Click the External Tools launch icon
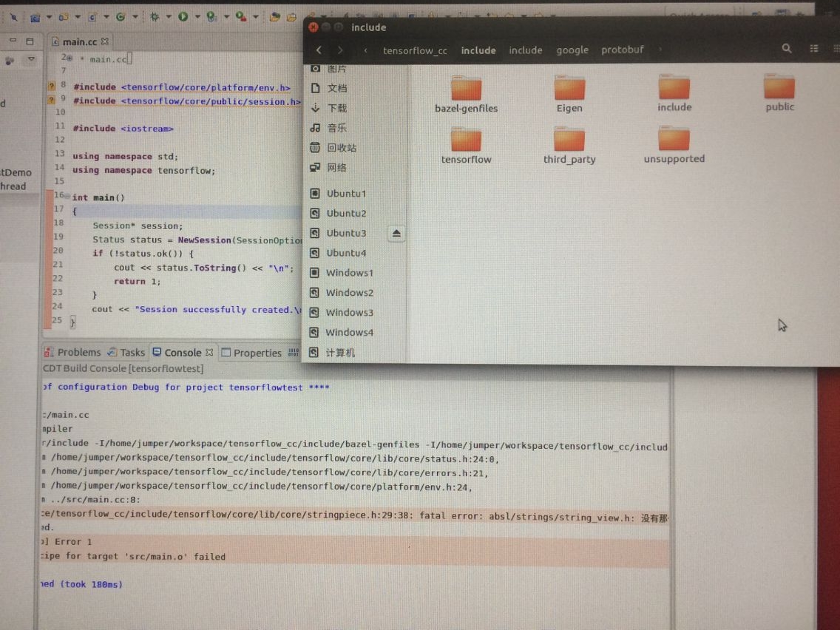 click(240, 16)
